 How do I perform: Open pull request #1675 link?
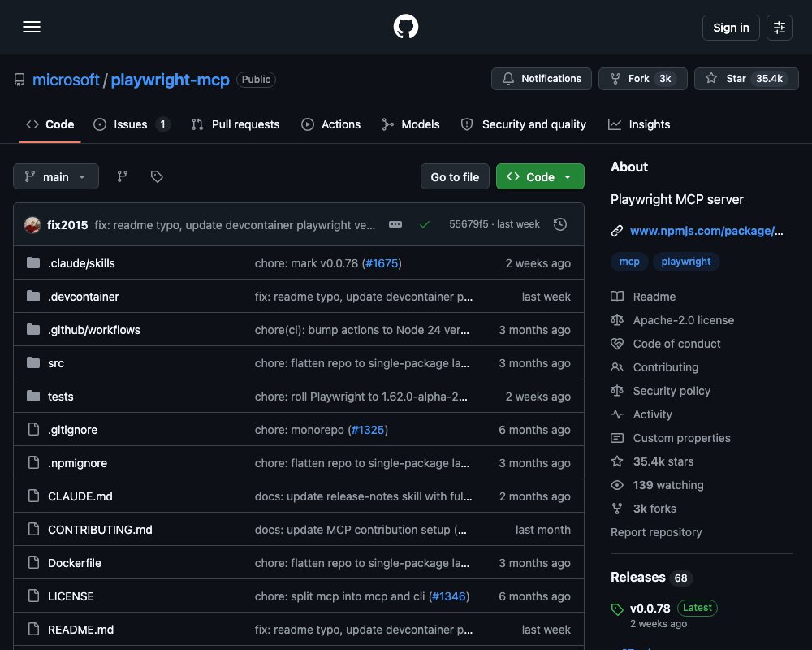(x=382, y=263)
